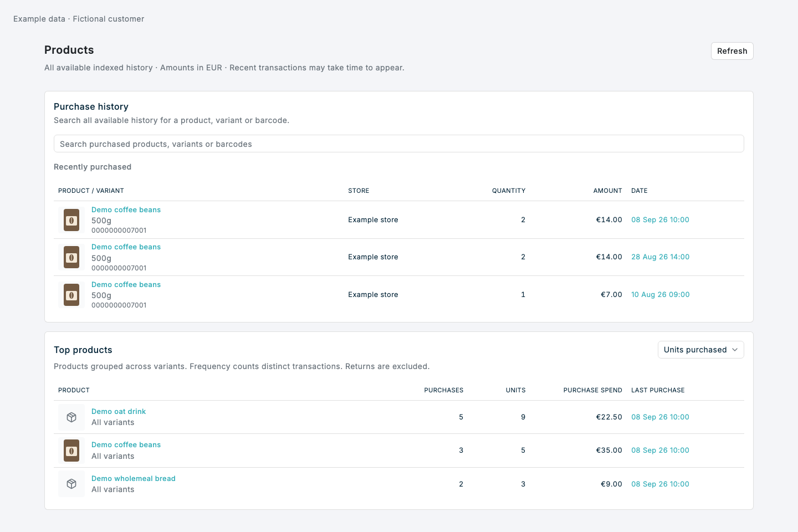Focus the purchased products search field
798x532 pixels.
[398, 144]
